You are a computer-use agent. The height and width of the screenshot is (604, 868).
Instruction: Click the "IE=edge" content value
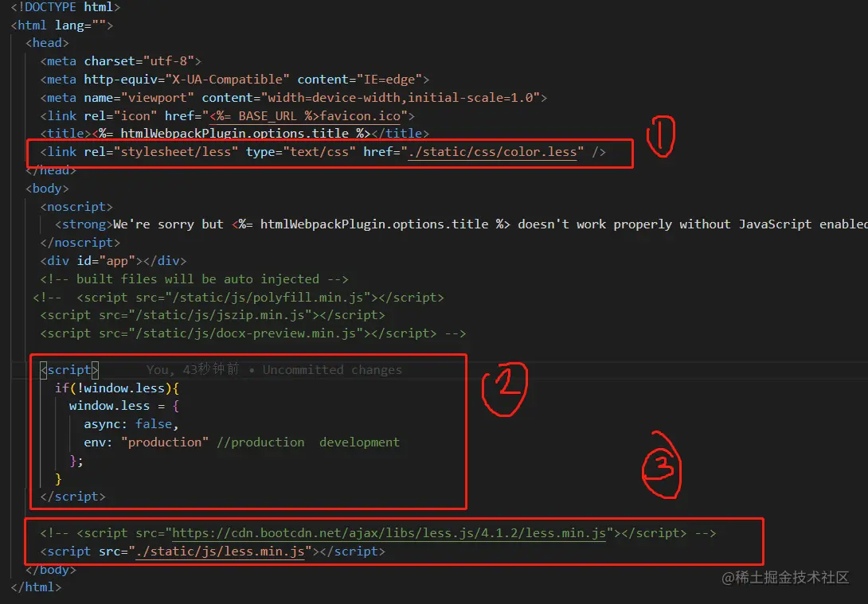pos(389,80)
